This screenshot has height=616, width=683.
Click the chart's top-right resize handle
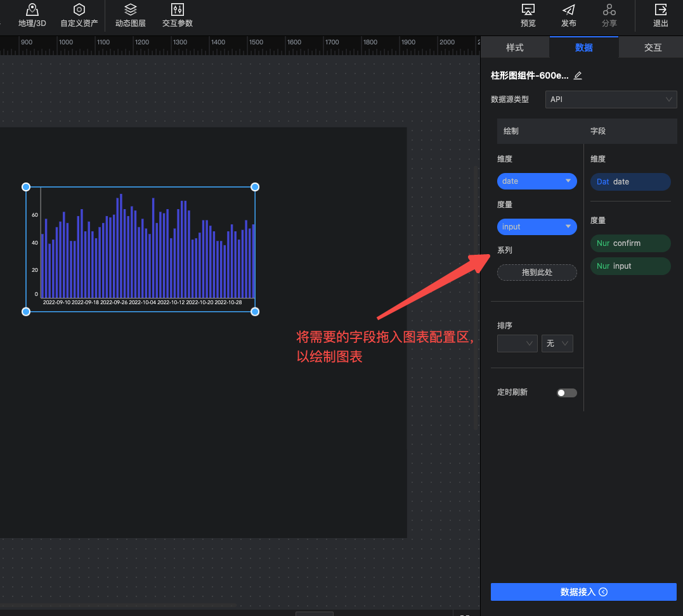(x=256, y=187)
